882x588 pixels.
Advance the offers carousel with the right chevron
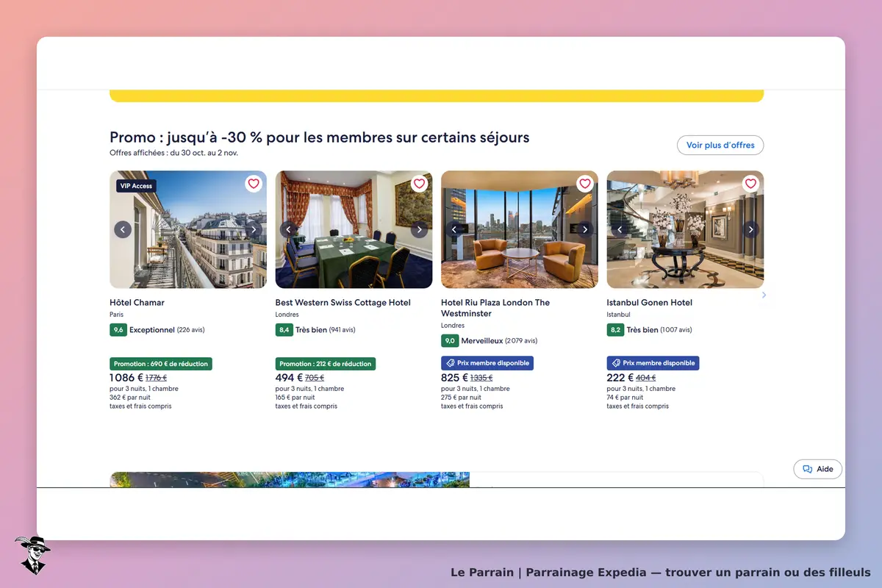[764, 295]
